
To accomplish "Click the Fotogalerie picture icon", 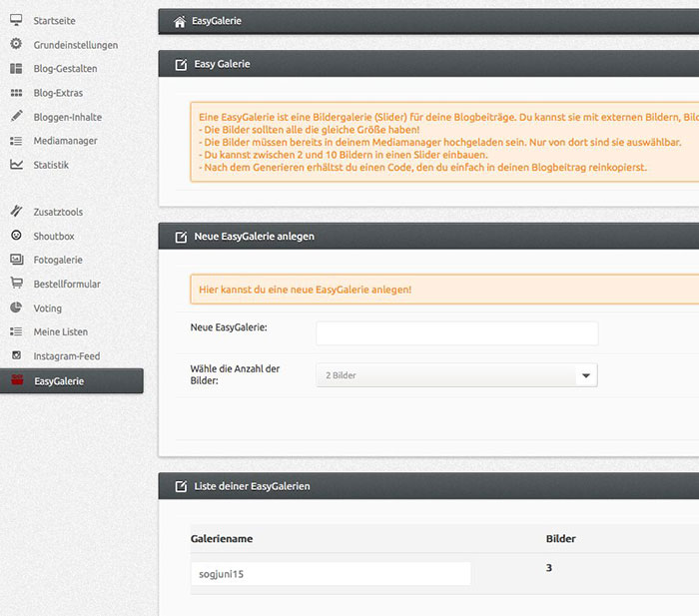I will pyautogui.click(x=17, y=259).
